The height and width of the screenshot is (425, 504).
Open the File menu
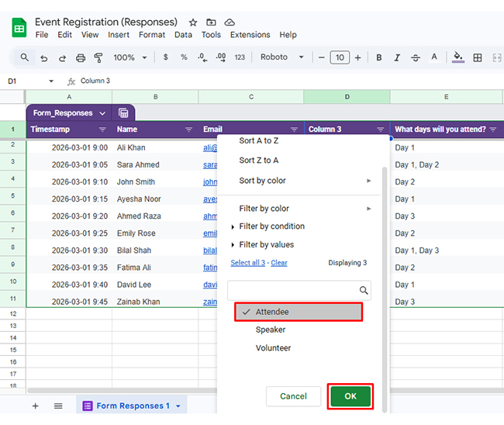tap(42, 35)
